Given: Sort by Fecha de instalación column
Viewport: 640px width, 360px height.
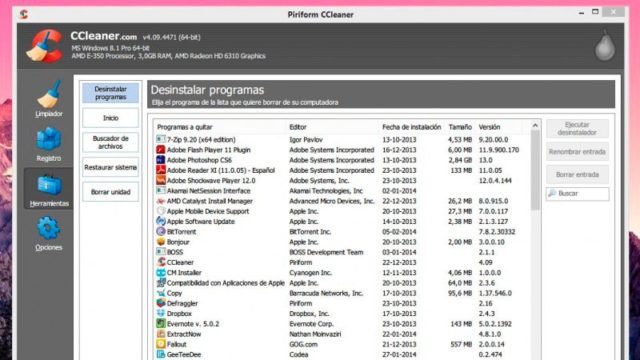Looking at the screenshot, I should 412,127.
